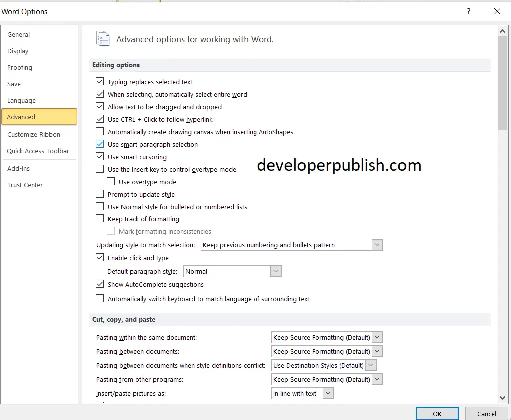Viewport: 511px width, 420px height.
Task: Select the Advanced category
Action: (x=39, y=117)
